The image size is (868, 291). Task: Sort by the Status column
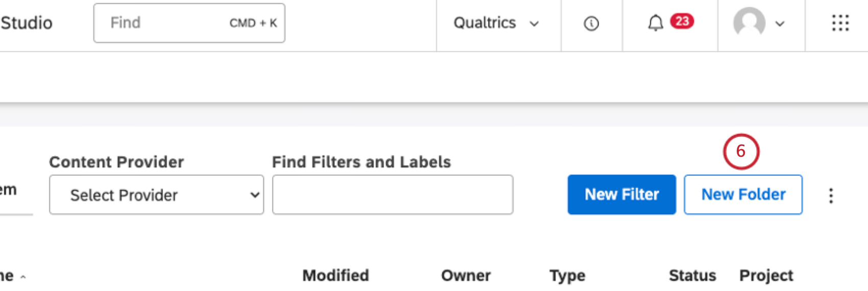[x=692, y=276]
